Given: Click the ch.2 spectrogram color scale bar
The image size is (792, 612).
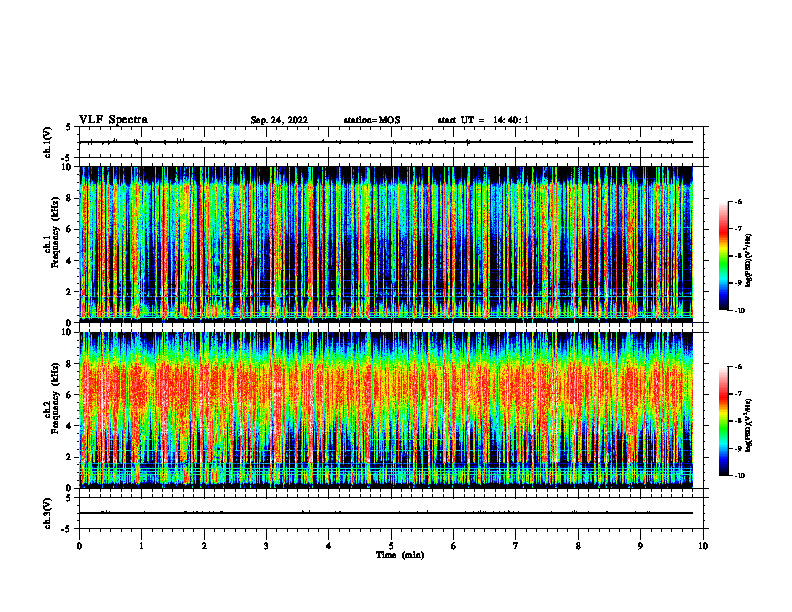Looking at the screenshot, I should (724, 421).
